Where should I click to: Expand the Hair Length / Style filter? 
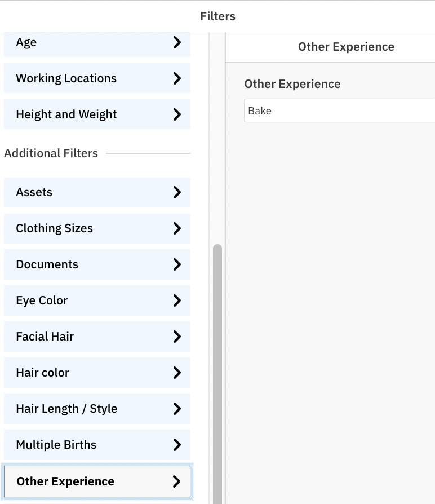tap(97, 409)
